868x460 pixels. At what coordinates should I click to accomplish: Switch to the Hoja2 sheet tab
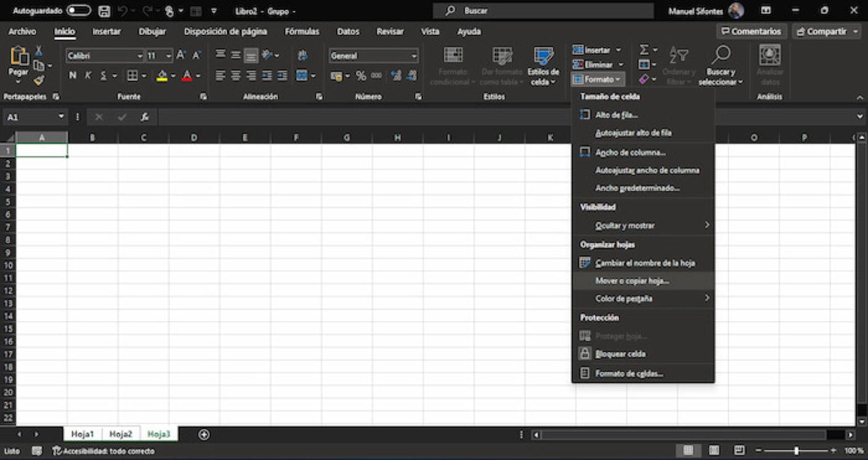121,434
